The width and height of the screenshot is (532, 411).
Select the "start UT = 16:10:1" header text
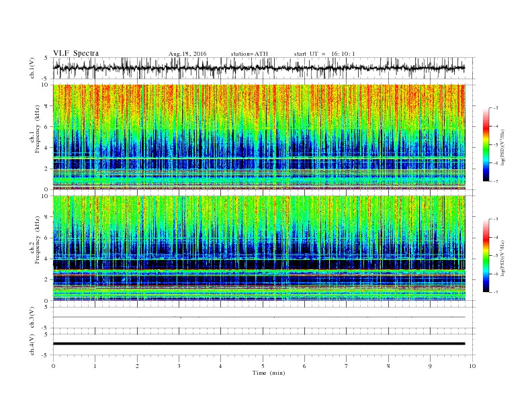click(324, 54)
